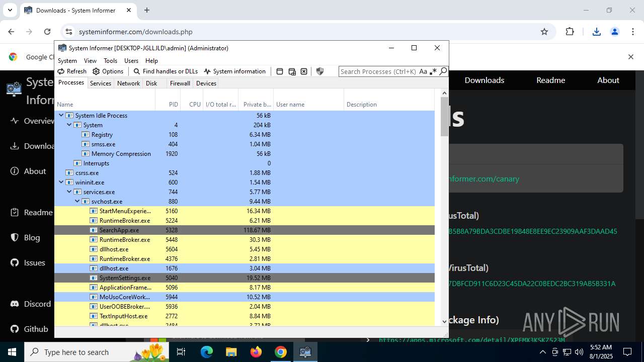The image size is (644, 362).
Task: Switch to the Devices tab
Action: 206,83
